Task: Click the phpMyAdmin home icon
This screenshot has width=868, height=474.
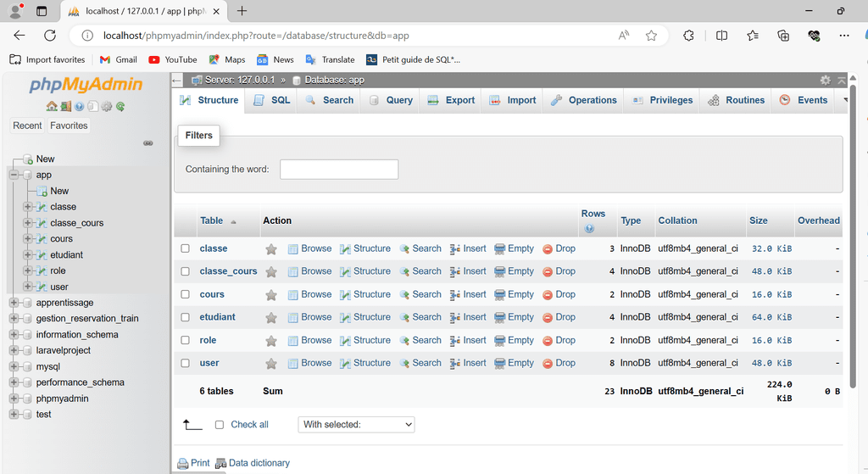Action: pos(52,106)
